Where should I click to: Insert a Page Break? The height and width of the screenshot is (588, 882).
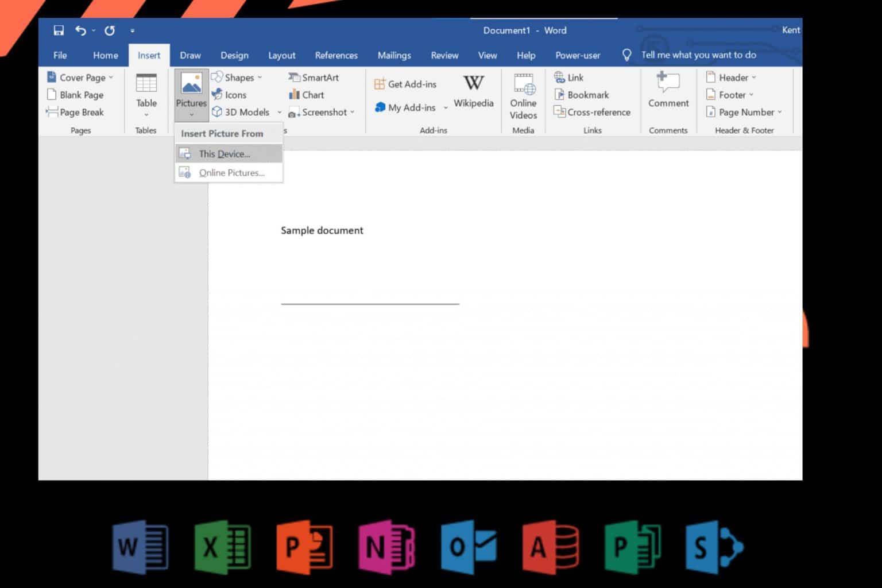tap(75, 112)
